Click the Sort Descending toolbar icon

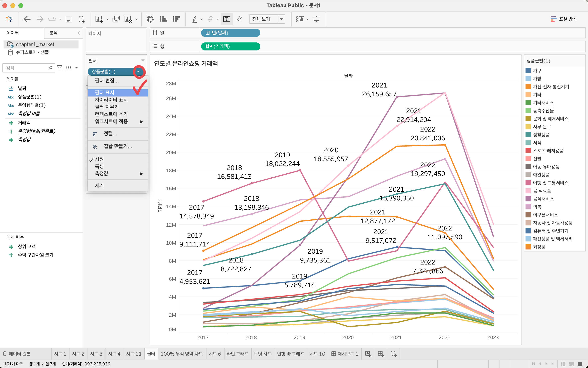pyautogui.click(x=176, y=19)
